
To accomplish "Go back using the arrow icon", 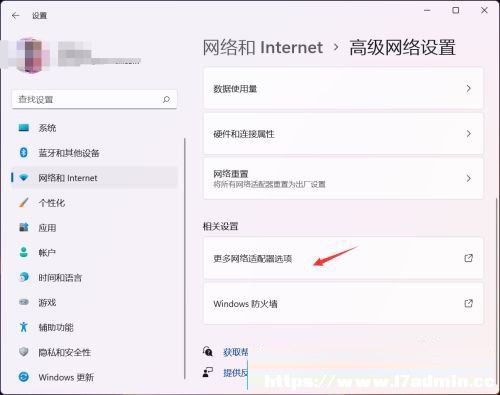I will [x=15, y=15].
